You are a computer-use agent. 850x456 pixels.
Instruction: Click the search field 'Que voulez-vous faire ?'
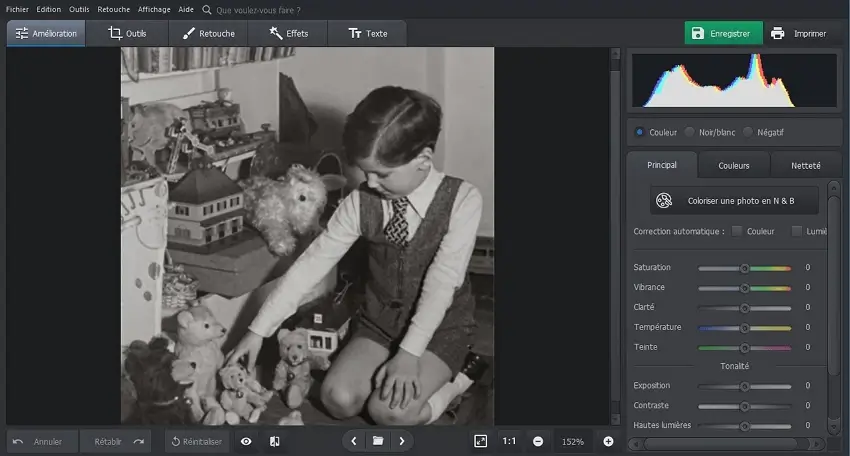tap(258, 10)
